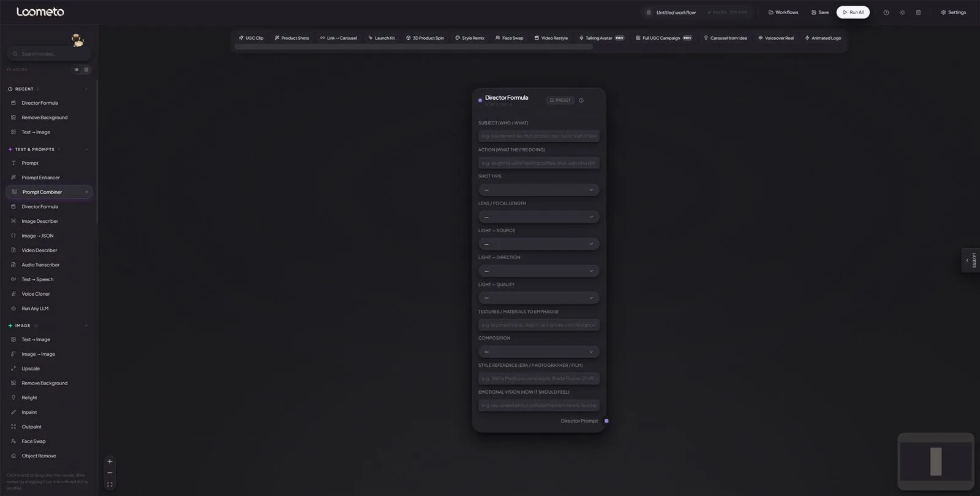
Task: Open the Layers side panel
Action: (x=971, y=260)
